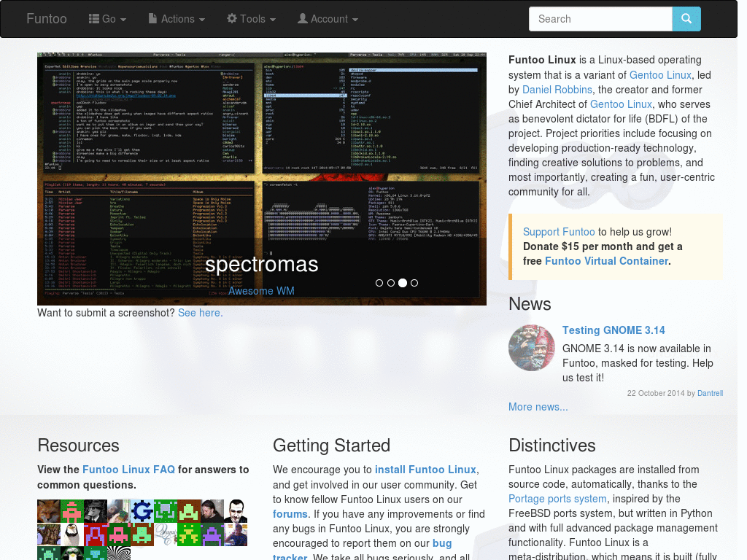Click the tree face avatar
The image size is (747, 560).
click(49, 534)
